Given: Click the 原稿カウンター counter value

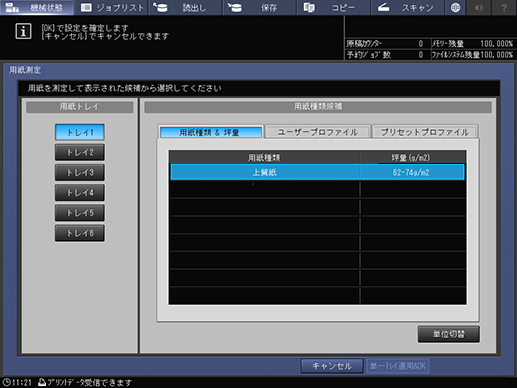Looking at the screenshot, I should 421,44.
